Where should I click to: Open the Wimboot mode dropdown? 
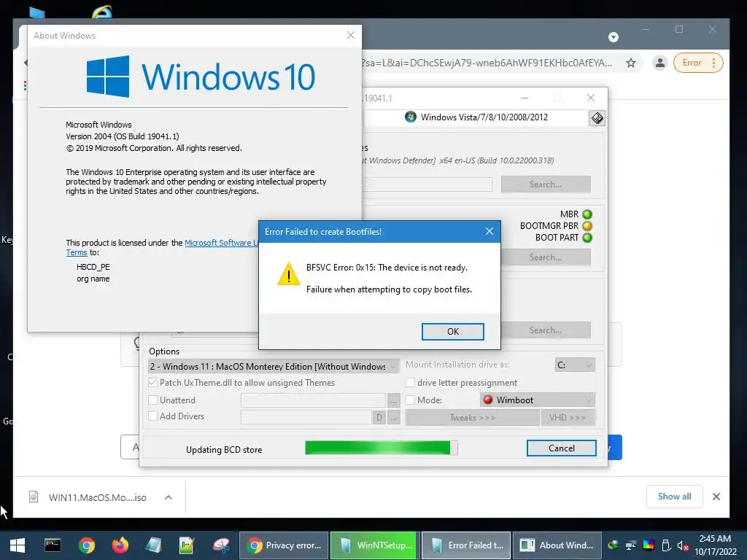point(538,400)
